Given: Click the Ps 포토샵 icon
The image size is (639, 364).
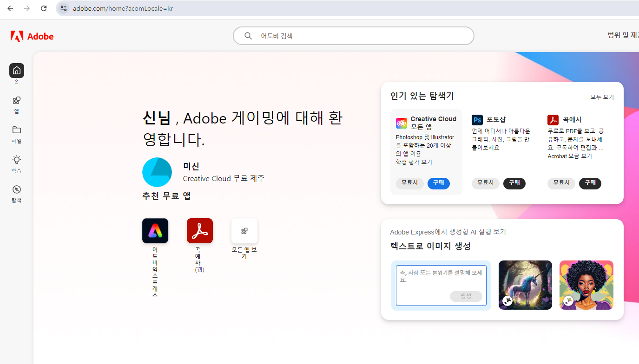Looking at the screenshot, I should point(477,120).
